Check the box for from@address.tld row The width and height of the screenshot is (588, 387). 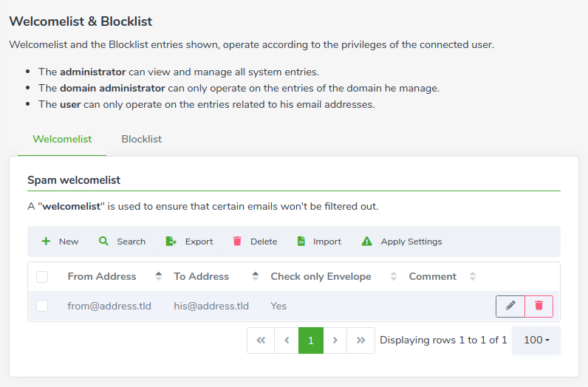(x=42, y=306)
